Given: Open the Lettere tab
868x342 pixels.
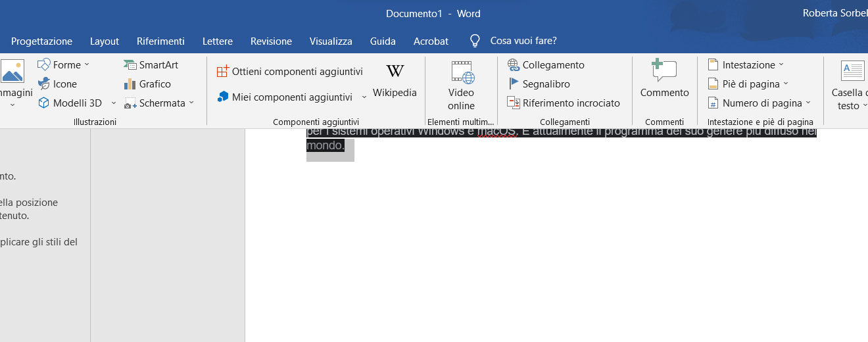Looking at the screenshot, I should coord(218,41).
